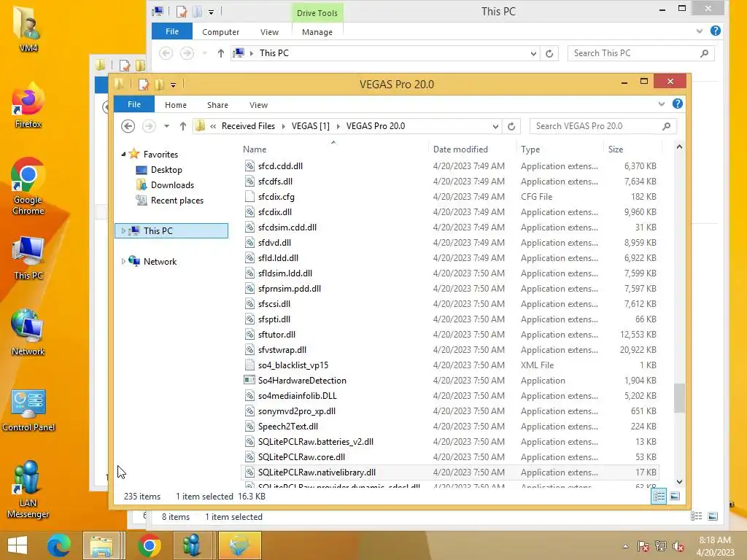The height and width of the screenshot is (560, 747).
Task: Expand Network in navigation pane
Action: pyautogui.click(x=123, y=262)
